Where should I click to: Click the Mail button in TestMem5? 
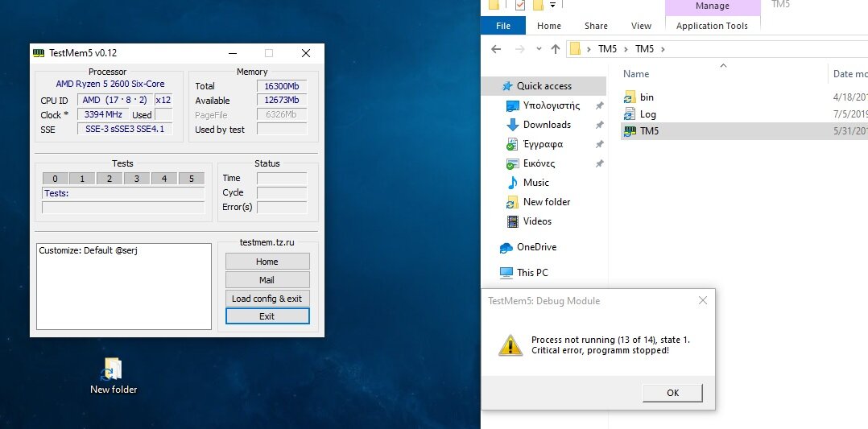point(267,279)
